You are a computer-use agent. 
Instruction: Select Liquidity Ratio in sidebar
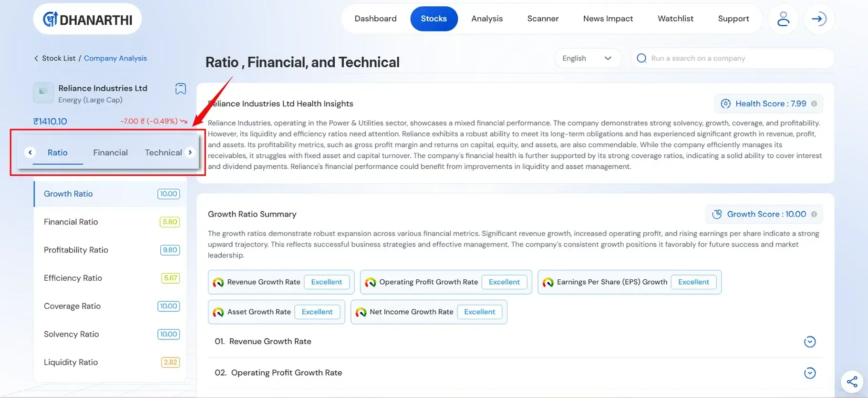110,362
